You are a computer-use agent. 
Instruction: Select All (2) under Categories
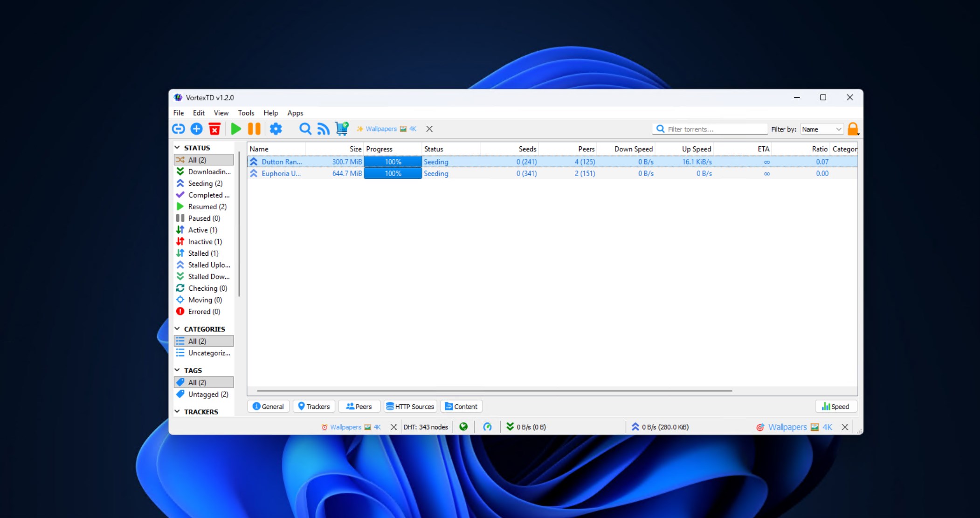coord(204,341)
